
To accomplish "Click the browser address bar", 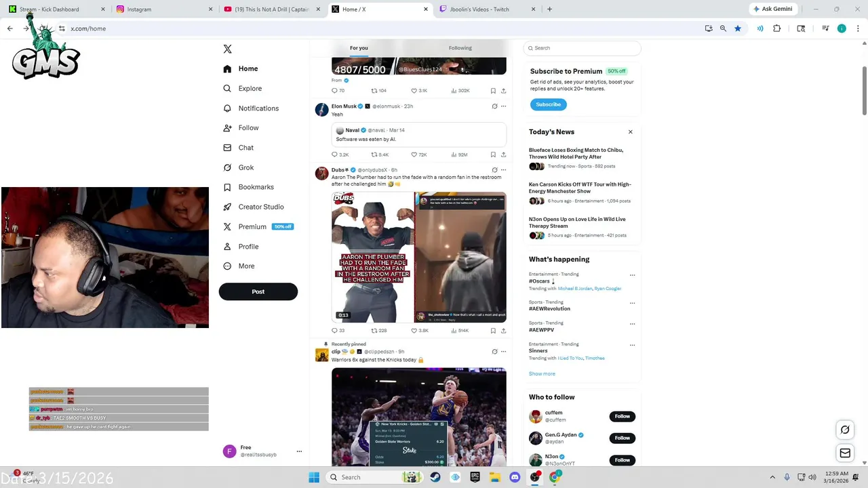I will [x=380, y=28].
